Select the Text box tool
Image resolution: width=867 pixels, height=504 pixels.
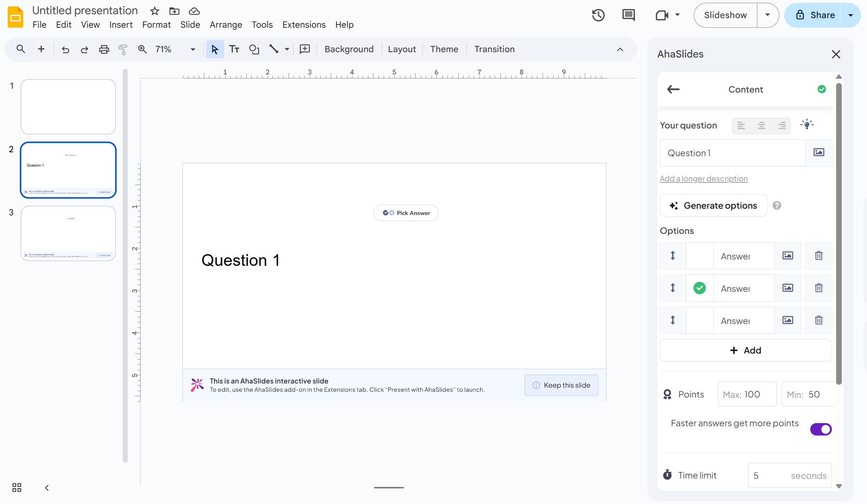[x=234, y=49]
